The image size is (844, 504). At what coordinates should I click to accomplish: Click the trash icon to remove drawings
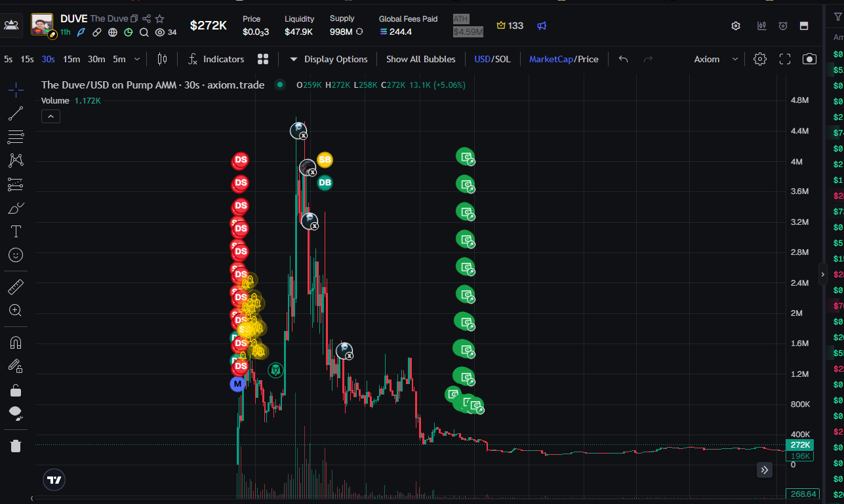click(16, 446)
